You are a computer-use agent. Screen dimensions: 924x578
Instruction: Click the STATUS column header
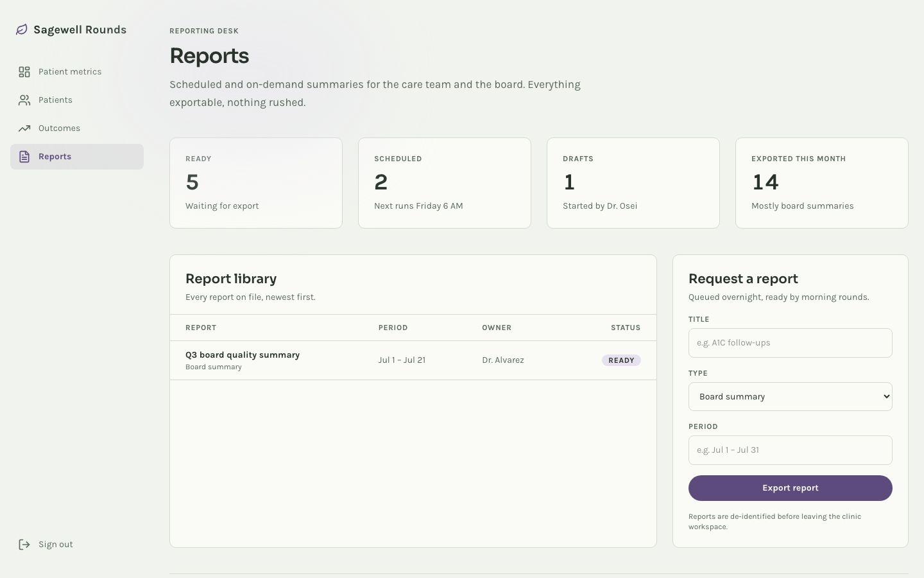pyautogui.click(x=626, y=328)
